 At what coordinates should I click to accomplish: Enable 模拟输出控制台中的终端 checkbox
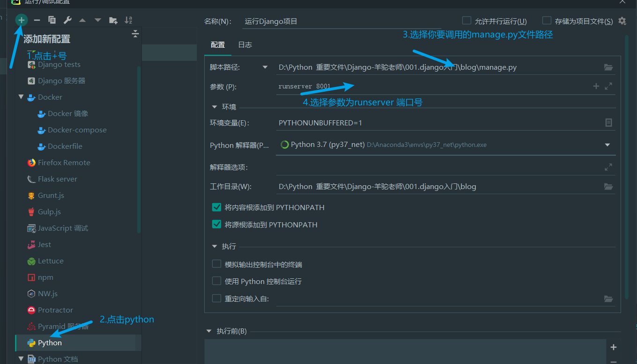pos(216,264)
